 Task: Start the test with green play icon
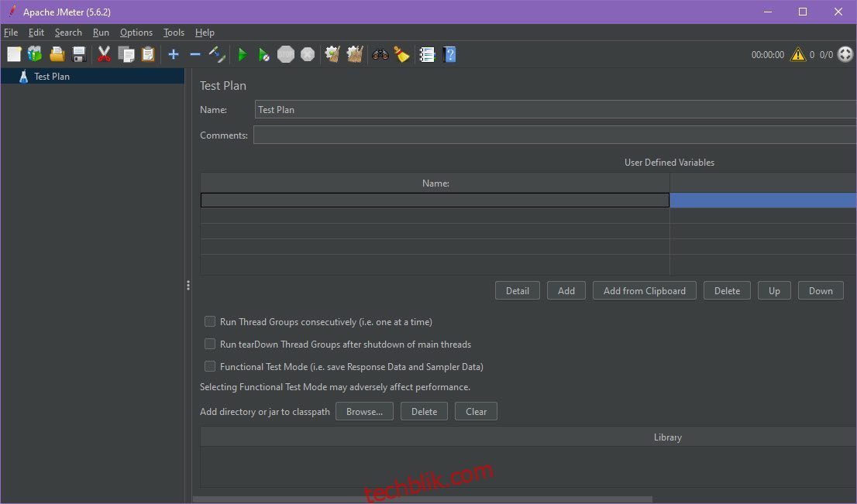coord(243,54)
